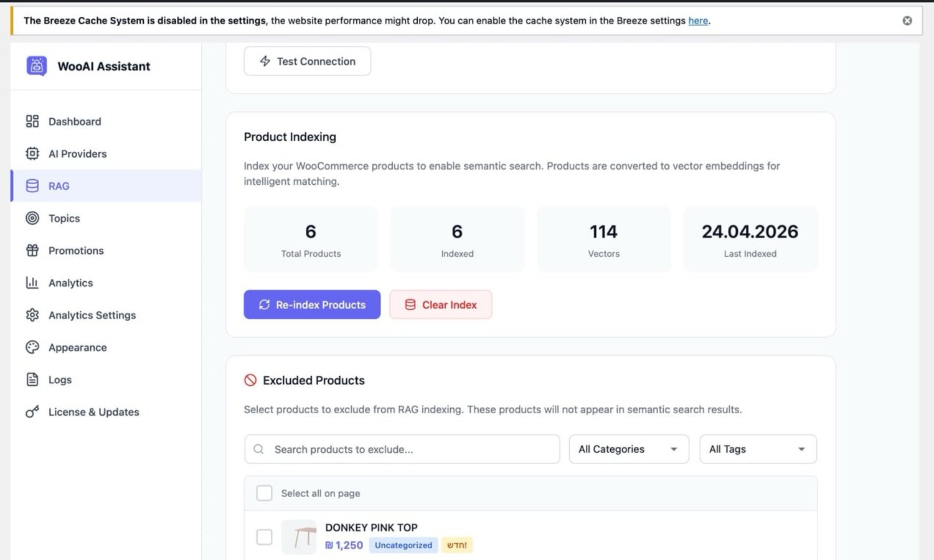
Task: Dismiss the Breeze Cache notice
Action: 907,21
